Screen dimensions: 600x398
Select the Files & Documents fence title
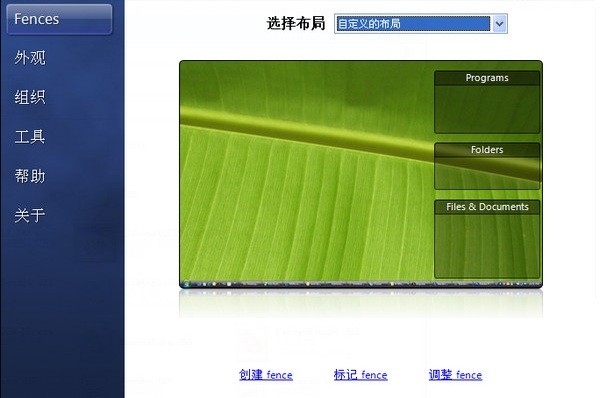click(x=487, y=207)
